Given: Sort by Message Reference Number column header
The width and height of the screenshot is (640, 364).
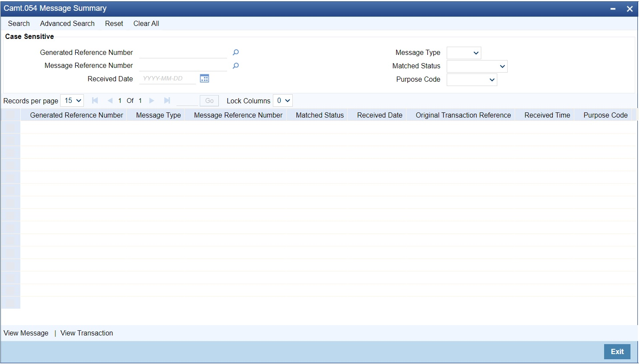Looking at the screenshot, I should pyautogui.click(x=238, y=115).
